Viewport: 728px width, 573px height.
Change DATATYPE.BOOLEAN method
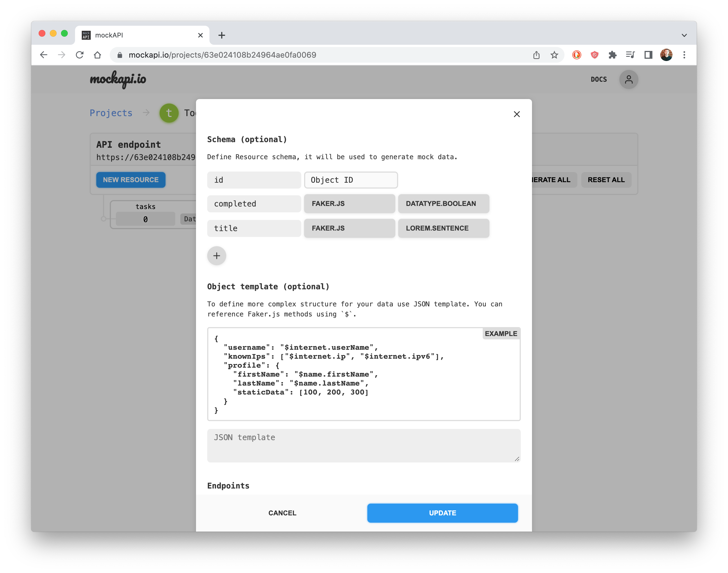[x=444, y=204]
